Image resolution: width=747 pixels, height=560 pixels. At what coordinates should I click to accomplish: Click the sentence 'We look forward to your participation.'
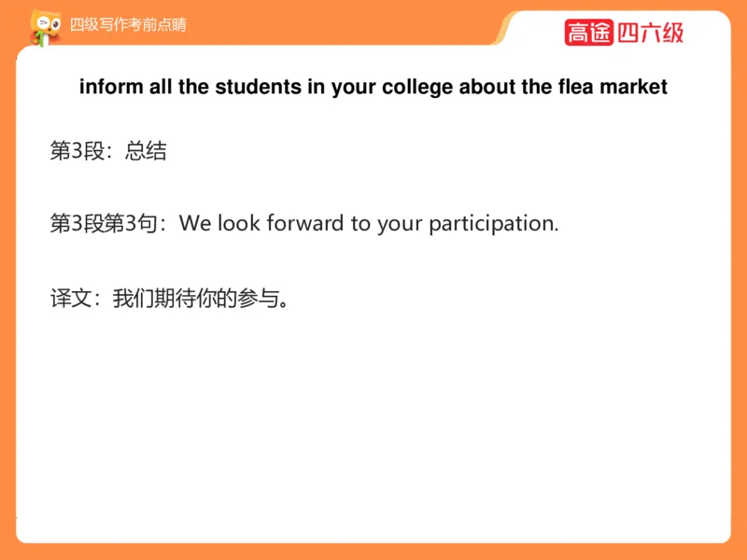[x=369, y=224]
